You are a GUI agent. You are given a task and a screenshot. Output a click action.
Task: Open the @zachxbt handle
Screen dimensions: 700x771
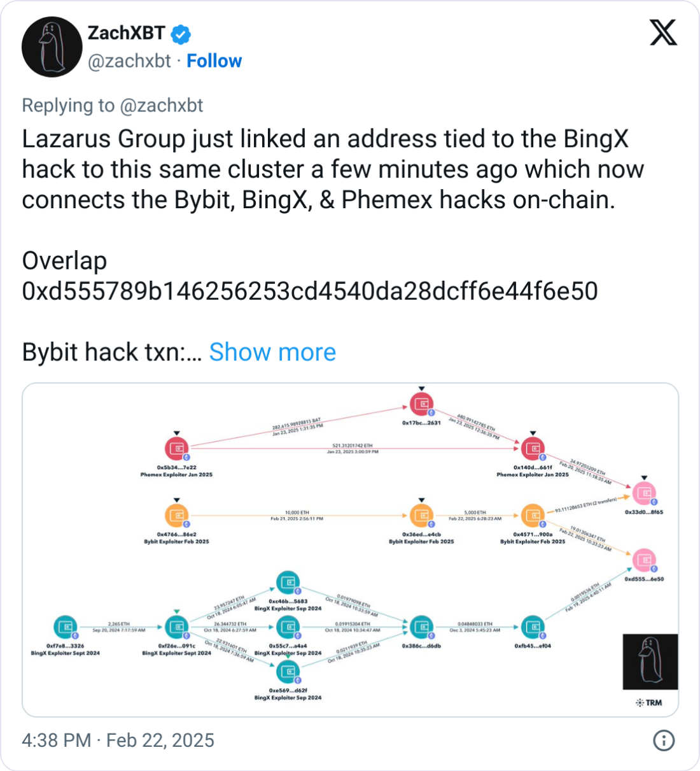[x=129, y=61]
